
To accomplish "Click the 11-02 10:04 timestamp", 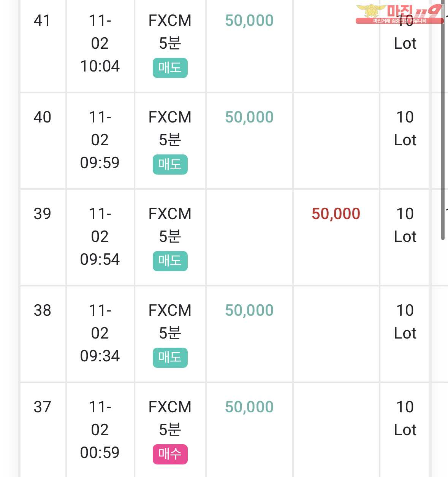I will pyautogui.click(x=100, y=43).
